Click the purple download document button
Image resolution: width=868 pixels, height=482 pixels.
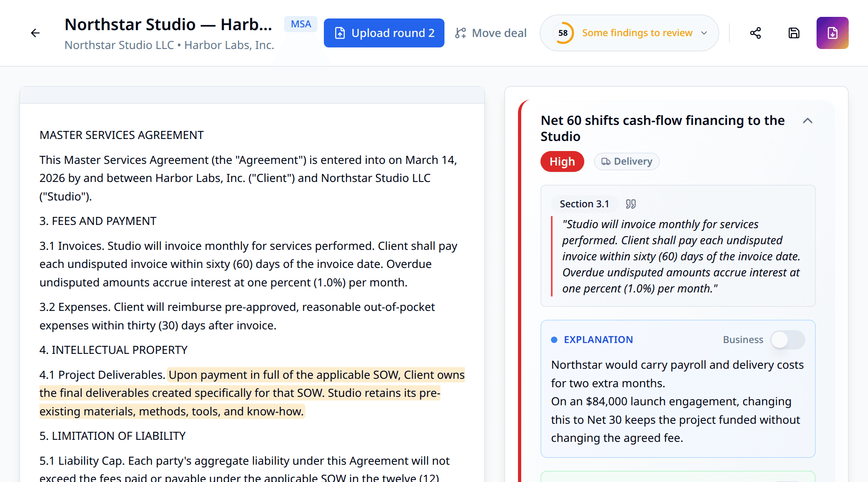click(x=833, y=33)
